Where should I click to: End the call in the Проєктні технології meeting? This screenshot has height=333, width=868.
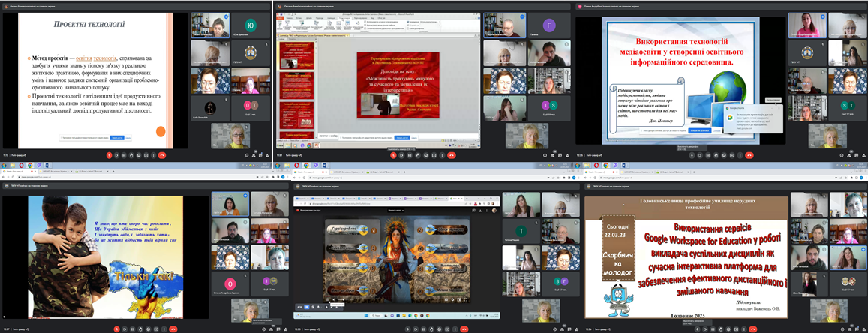[163, 155]
